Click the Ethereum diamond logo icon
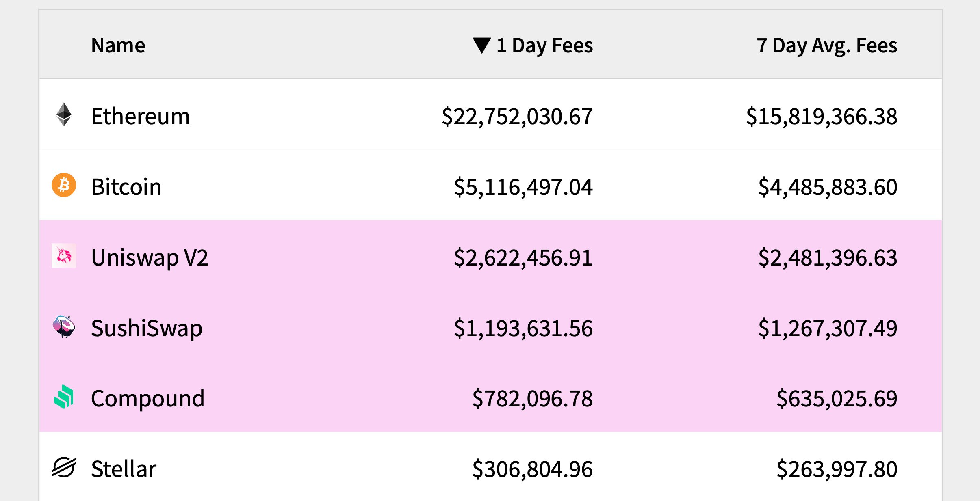This screenshot has width=980, height=501. [64, 114]
